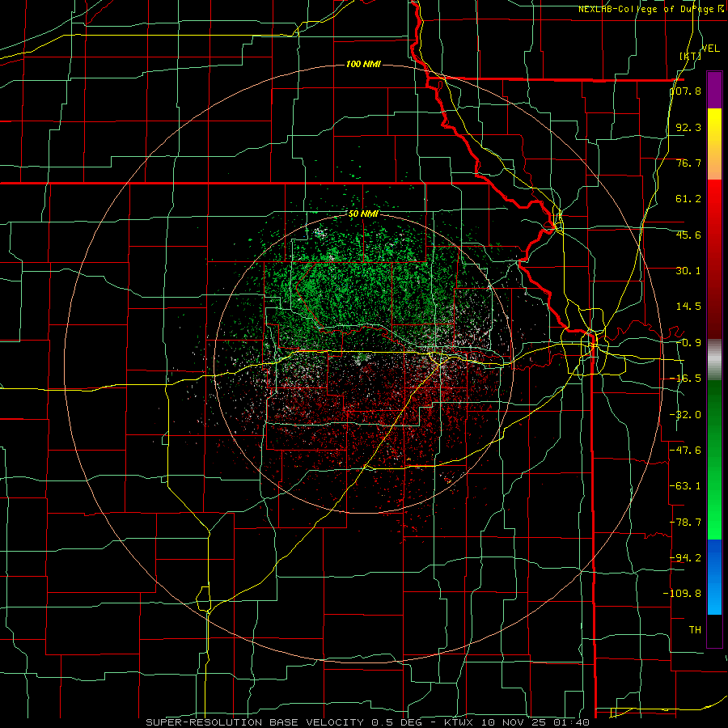Pick the green inbound segment of the velocity scale
The width and height of the screenshot is (728, 728).
click(714, 459)
